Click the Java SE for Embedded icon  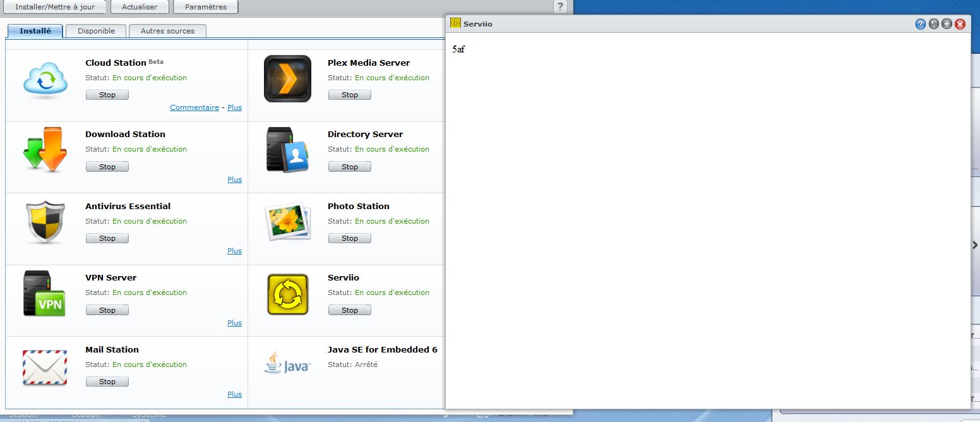tap(287, 363)
